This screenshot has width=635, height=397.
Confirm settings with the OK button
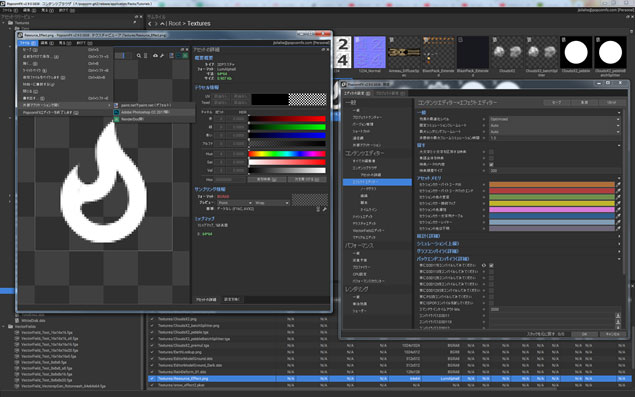(584, 334)
